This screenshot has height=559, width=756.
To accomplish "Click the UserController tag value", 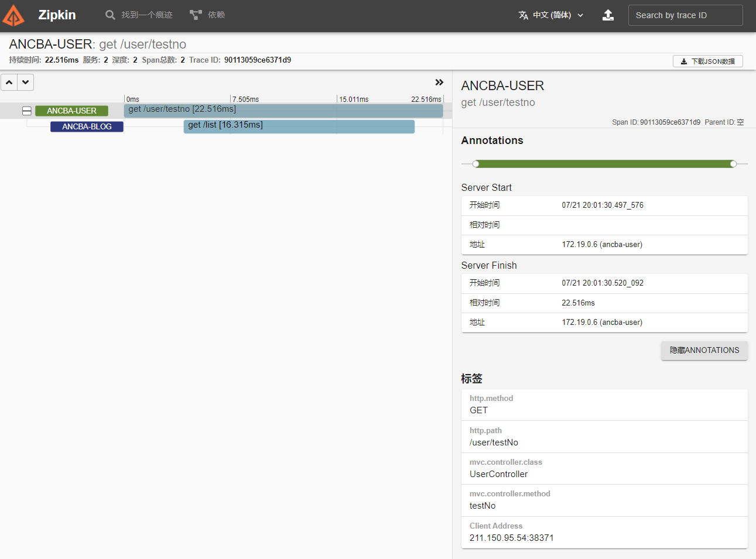I will pos(498,474).
